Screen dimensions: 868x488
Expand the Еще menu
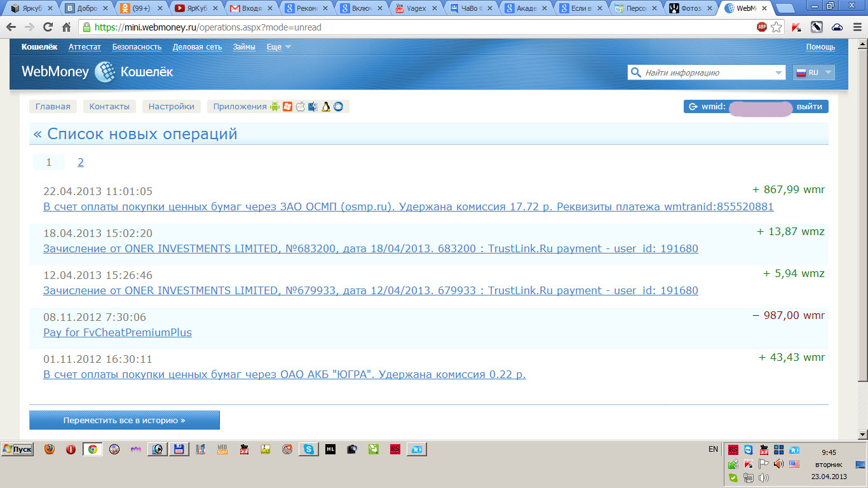point(278,47)
